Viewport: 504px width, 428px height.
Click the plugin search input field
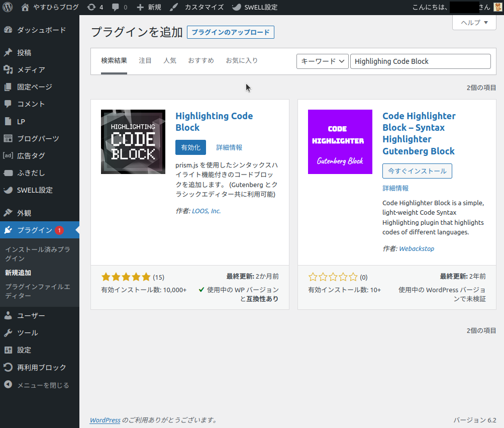pyautogui.click(x=420, y=61)
